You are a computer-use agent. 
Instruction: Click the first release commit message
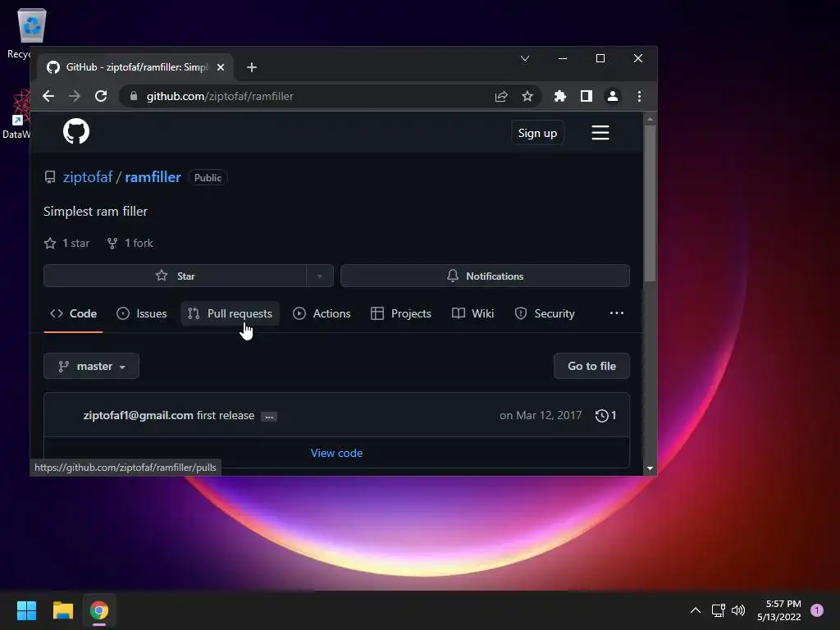point(226,416)
